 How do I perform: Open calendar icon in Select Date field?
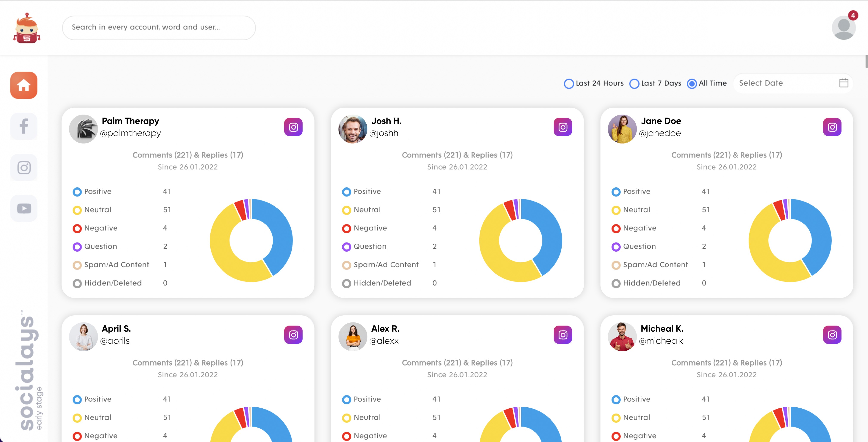pyautogui.click(x=843, y=83)
